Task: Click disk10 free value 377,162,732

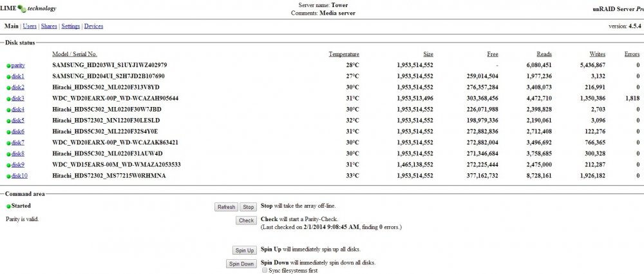Action: coord(482,176)
